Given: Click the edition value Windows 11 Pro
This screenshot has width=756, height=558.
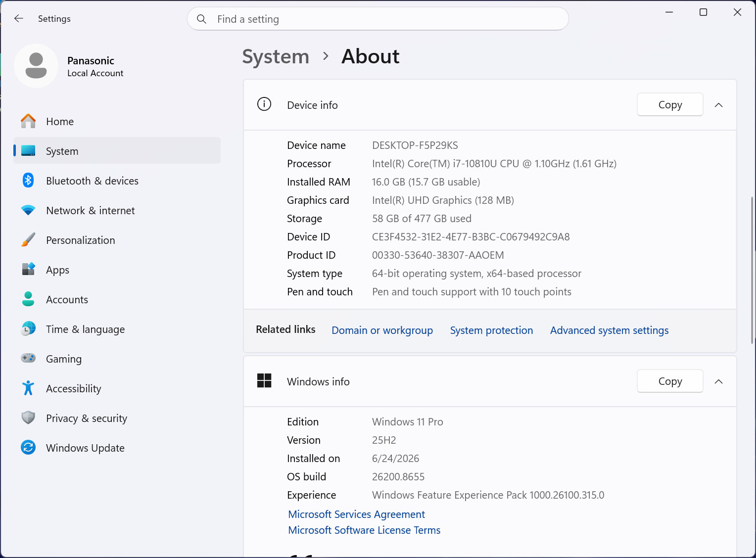Looking at the screenshot, I should click(408, 421).
